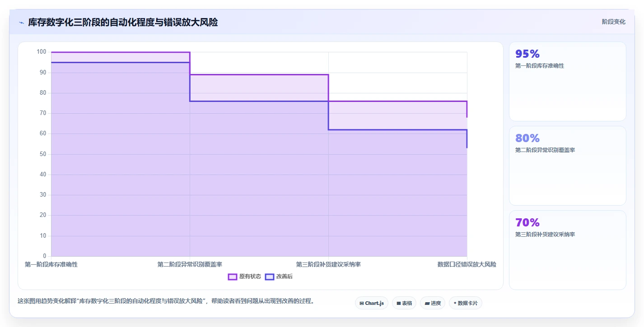Open the 80% 第二阶段异常识别覆盖率 card
Viewport: 644px width, 327px height.
568,166
